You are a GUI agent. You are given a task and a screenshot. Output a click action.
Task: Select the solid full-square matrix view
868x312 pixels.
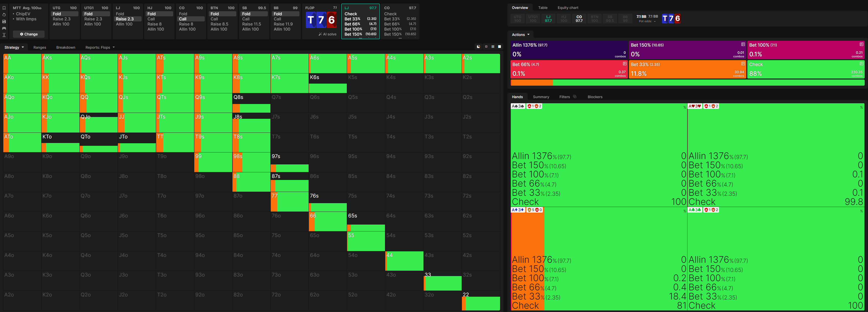(x=499, y=47)
